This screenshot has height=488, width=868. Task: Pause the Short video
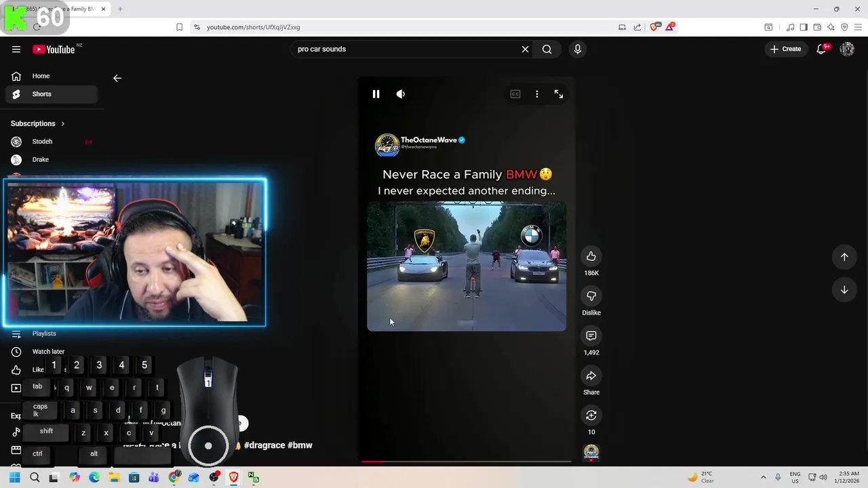click(376, 94)
